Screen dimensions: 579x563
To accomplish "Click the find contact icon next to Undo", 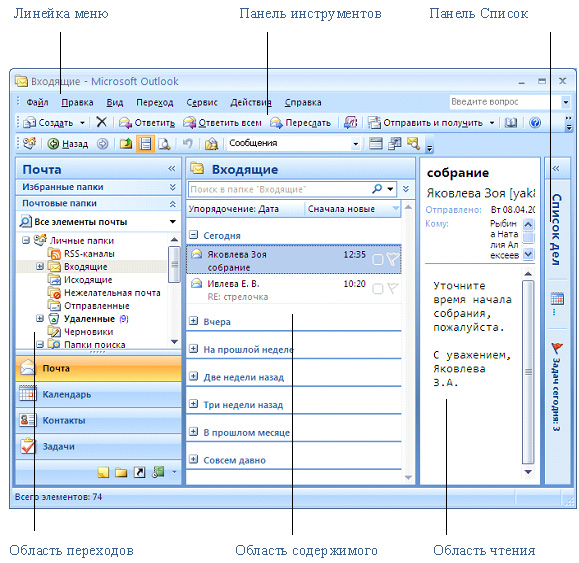I will click(x=211, y=144).
